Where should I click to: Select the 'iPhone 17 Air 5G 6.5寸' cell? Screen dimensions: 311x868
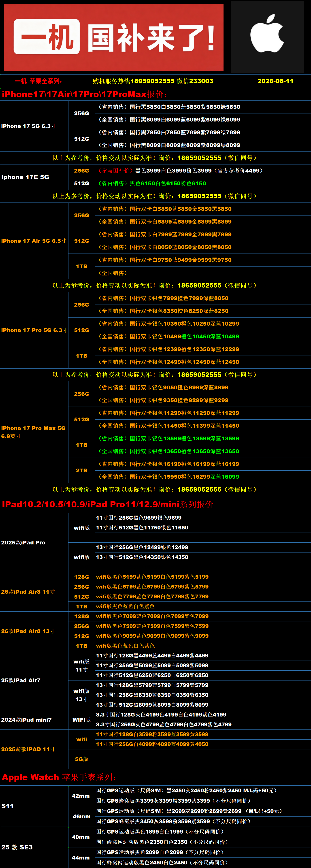tap(34, 241)
